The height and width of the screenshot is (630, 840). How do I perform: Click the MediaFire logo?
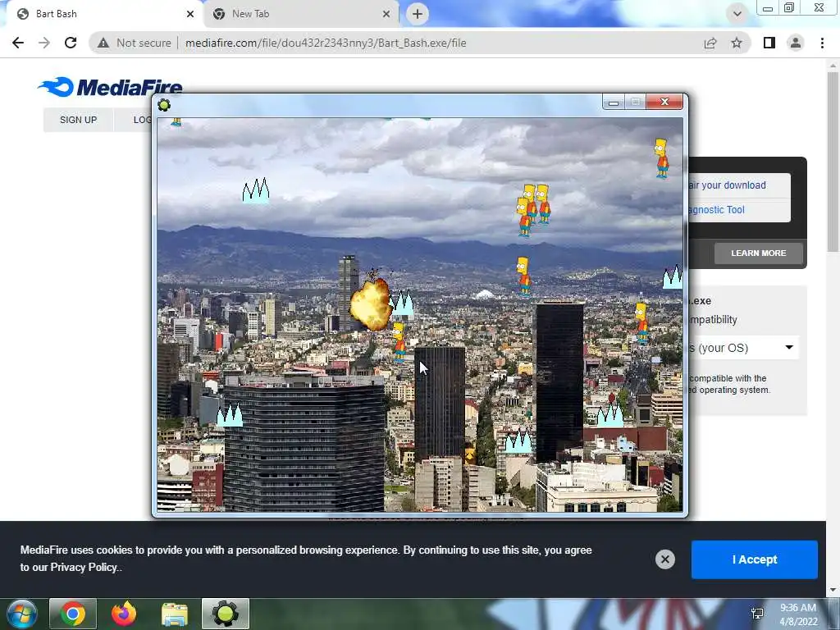click(110, 87)
